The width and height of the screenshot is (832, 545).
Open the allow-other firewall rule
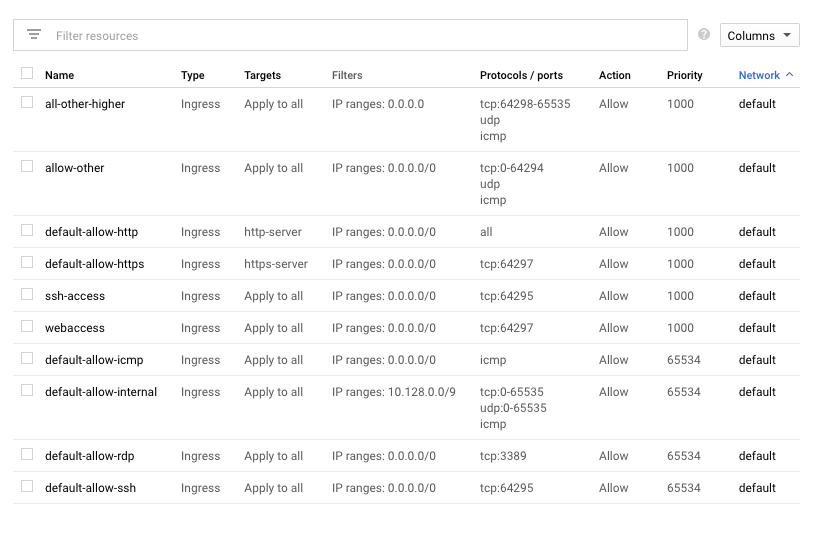74,168
